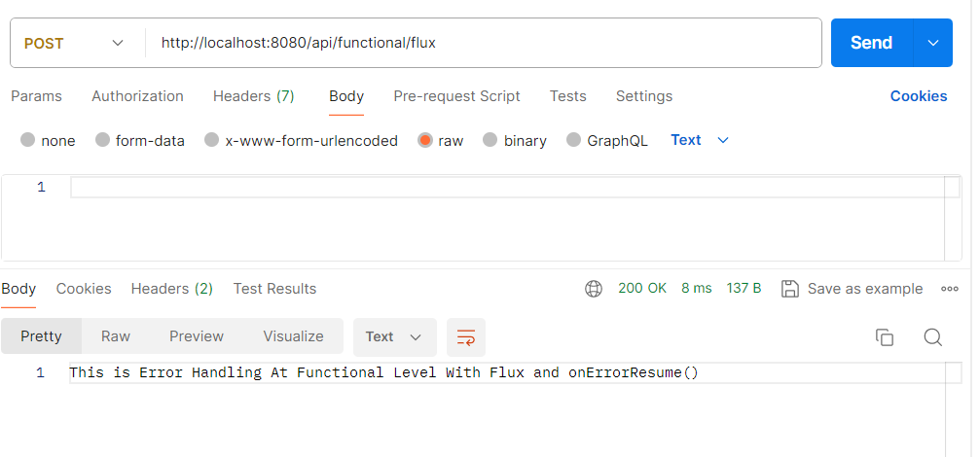Toggle the wrap lines icon

point(466,337)
